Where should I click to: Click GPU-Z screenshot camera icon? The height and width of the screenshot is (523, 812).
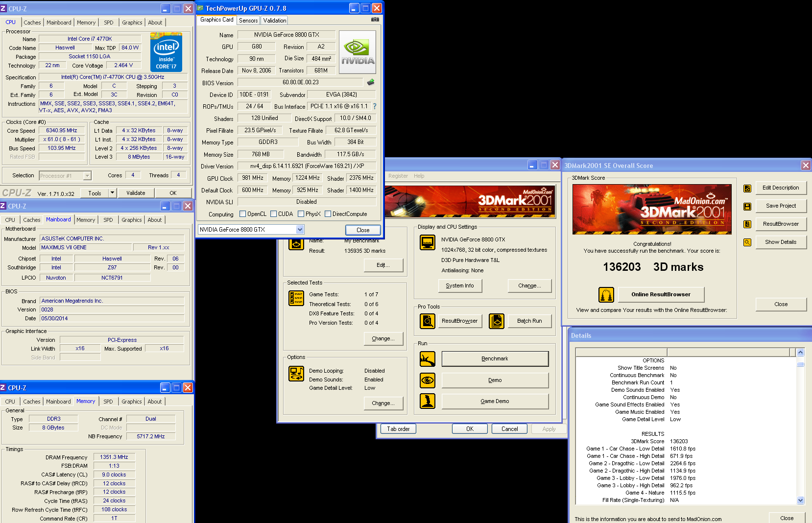point(375,20)
